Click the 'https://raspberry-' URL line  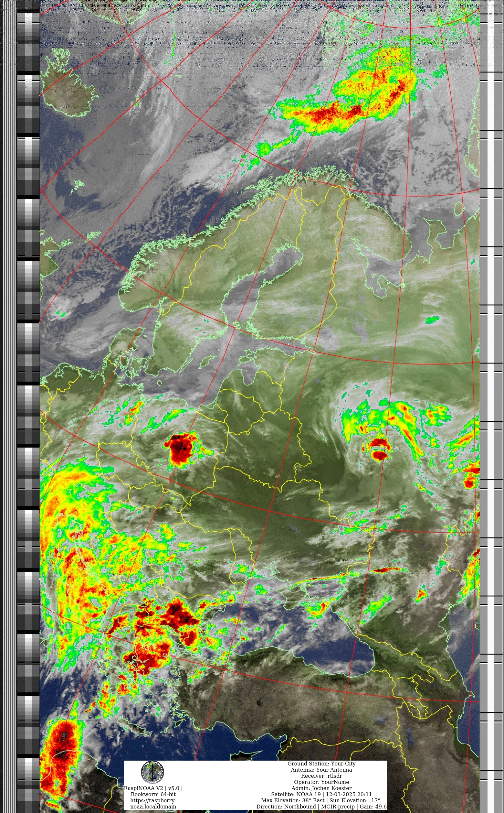[153, 800]
